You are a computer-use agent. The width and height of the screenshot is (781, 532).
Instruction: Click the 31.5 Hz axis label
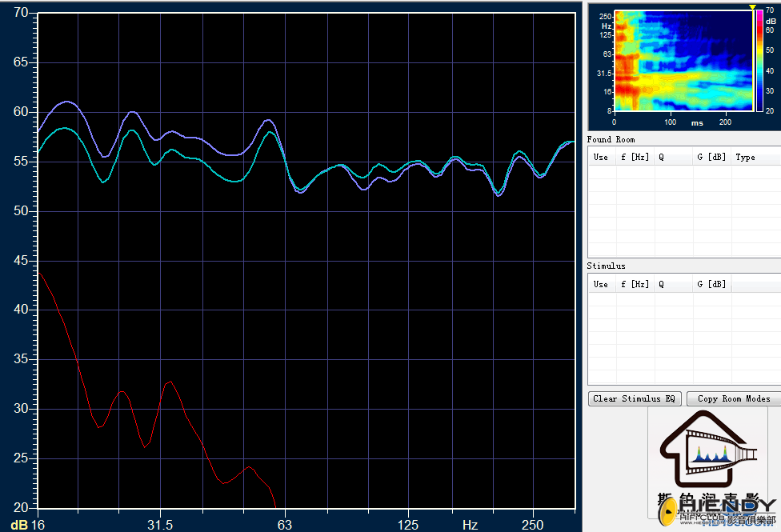(x=160, y=525)
